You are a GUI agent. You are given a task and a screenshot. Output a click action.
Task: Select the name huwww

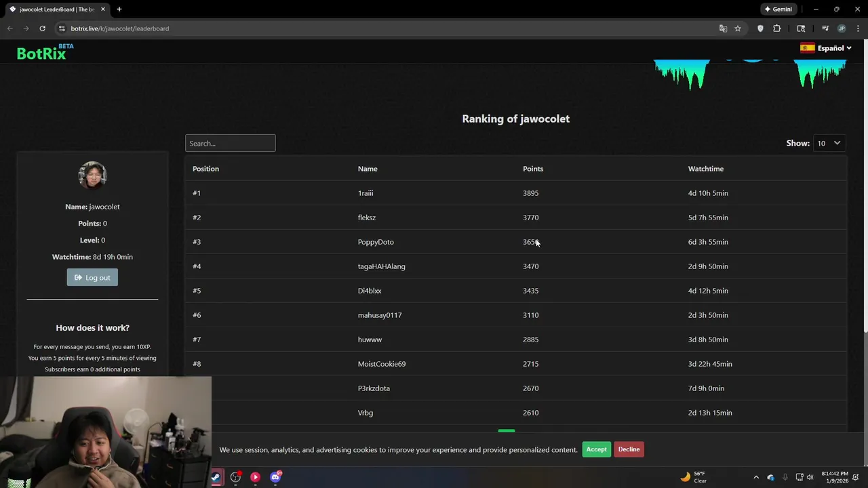pos(370,340)
